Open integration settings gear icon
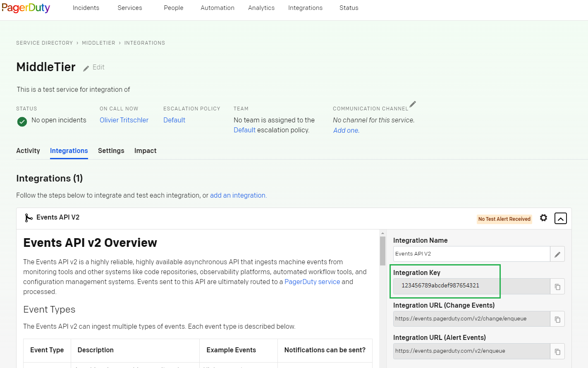Screen dimensions: 588x368 (x=543, y=218)
